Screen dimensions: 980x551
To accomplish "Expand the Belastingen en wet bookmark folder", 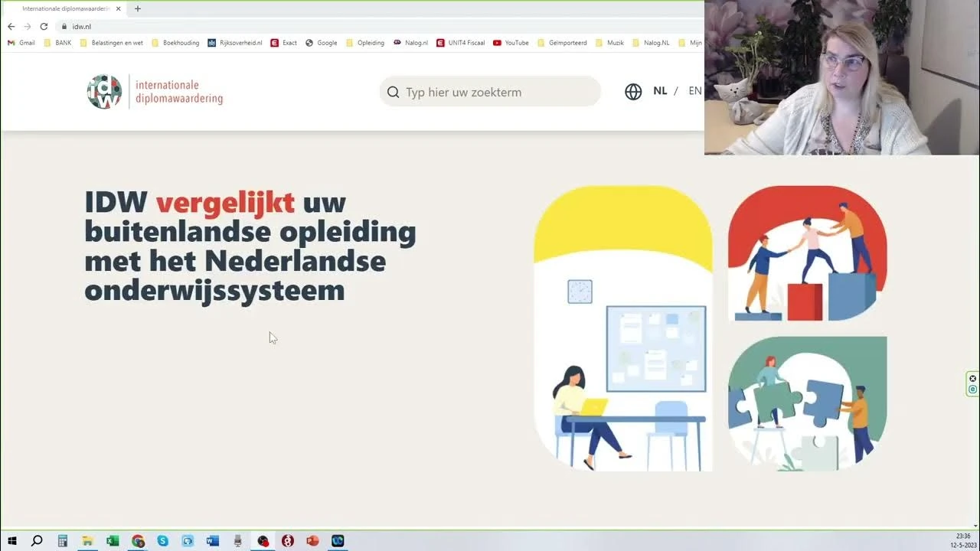I will 111,43.
